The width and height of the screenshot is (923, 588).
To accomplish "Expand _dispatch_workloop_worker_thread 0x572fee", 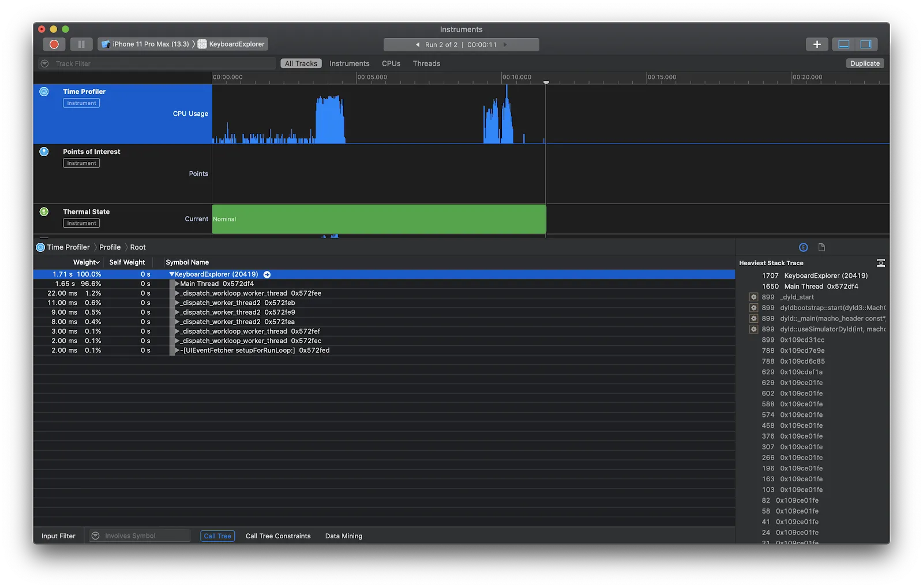I will (x=177, y=293).
